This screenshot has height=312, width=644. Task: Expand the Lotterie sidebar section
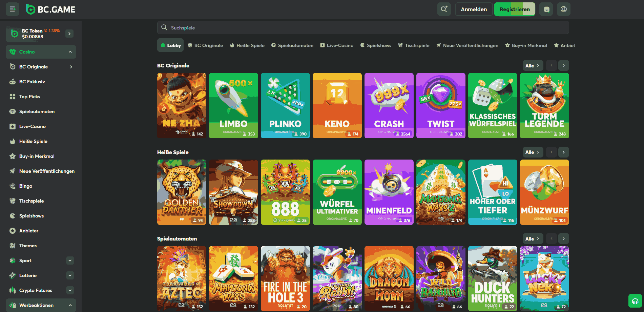pyautogui.click(x=70, y=275)
